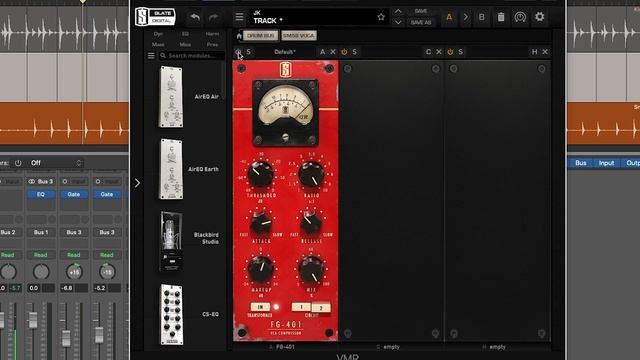Filter modules by Pres category
This screenshot has width=640, height=360.
click(212, 44)
